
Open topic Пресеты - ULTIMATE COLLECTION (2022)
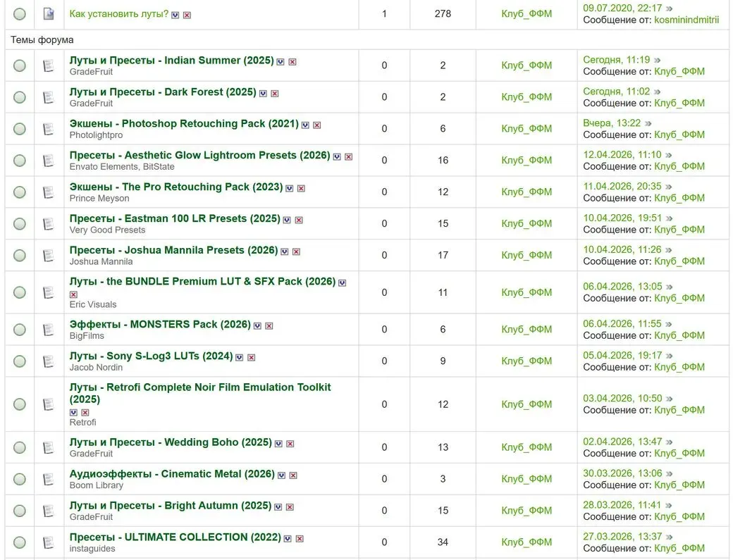(x=175, y=537)
